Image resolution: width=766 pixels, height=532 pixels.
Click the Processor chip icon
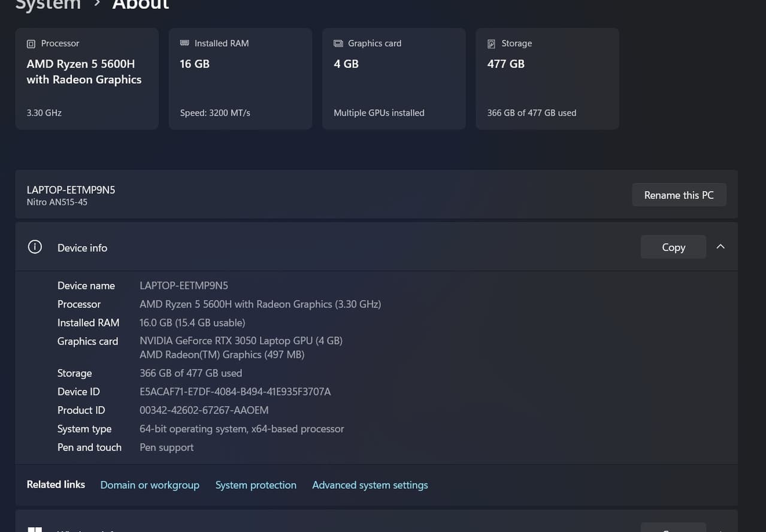coord(31,44)
